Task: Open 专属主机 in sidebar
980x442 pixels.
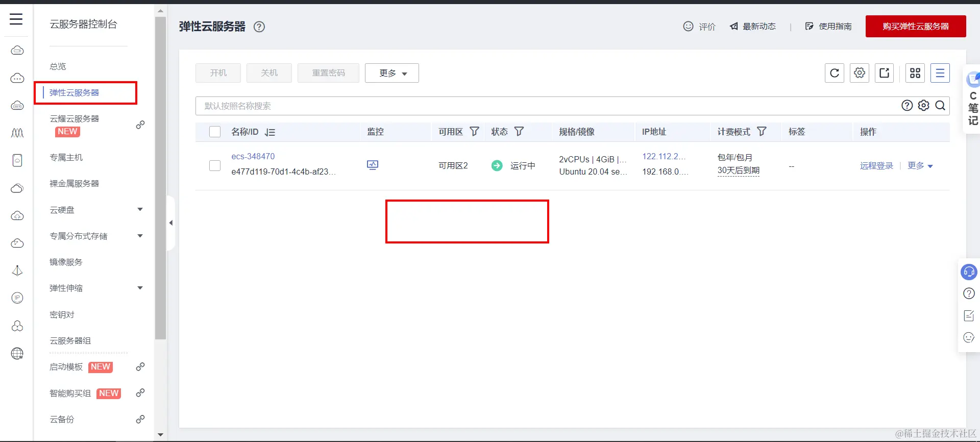Action: [66, 157]
